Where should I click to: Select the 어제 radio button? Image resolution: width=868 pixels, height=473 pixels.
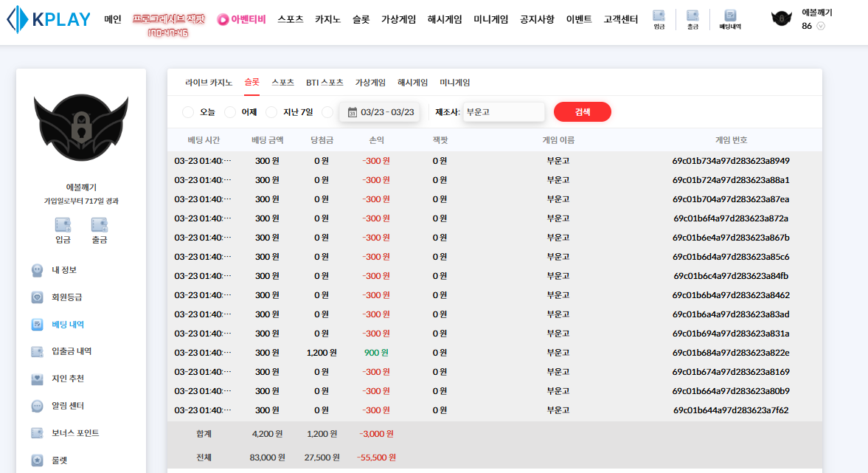pos(230,112)
